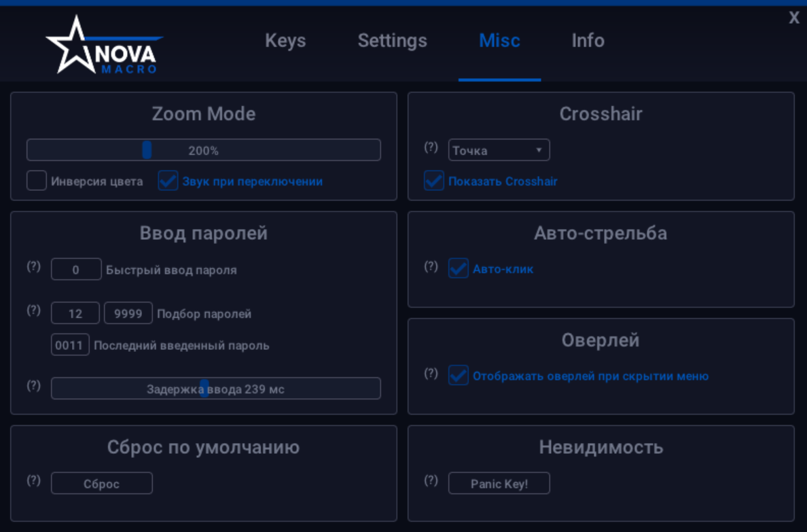Click the Nova Macro star logo
Screen dimensions: 807x532
105,45
